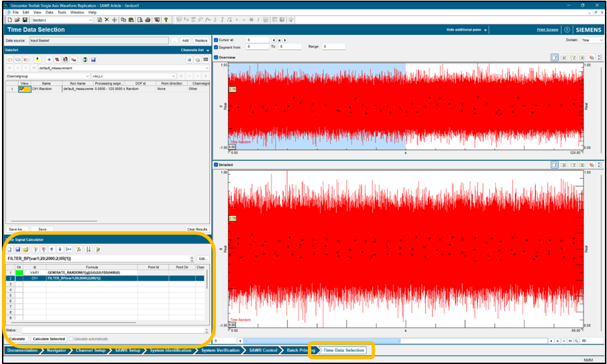Click blue floppy disk icon in DataSet toolbar
The height and width of the screenshot is (364, 607).
93,60
